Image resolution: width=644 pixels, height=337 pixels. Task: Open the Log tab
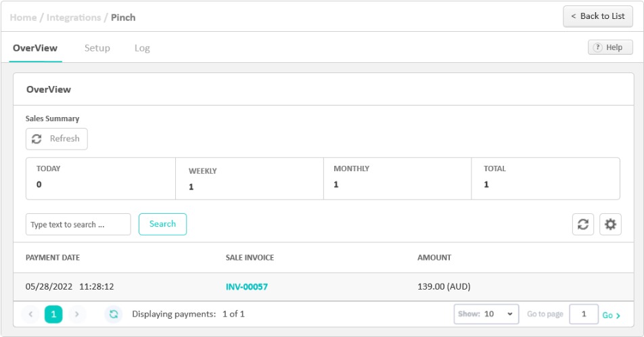[142, 48]
